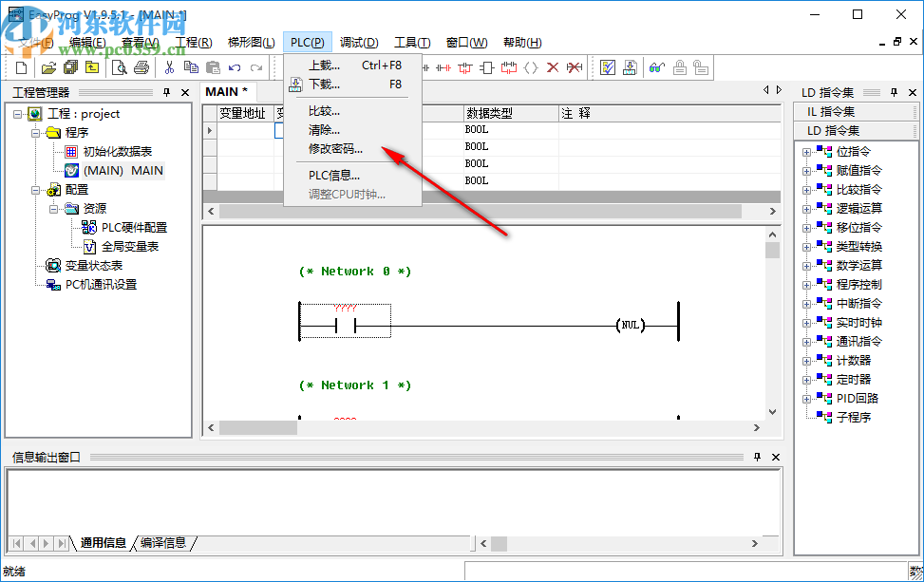Expand the 比较指令 instruction group
The image size is (924, 582).
806,190
